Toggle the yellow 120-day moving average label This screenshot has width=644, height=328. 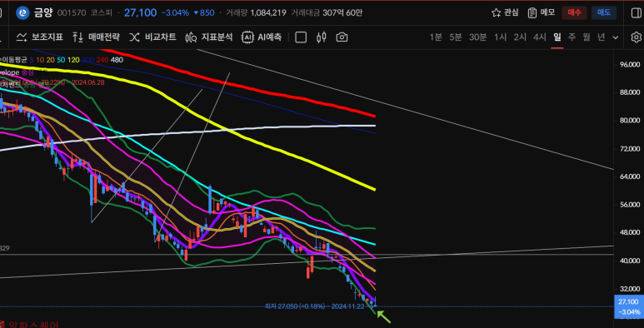click(73, 60)
